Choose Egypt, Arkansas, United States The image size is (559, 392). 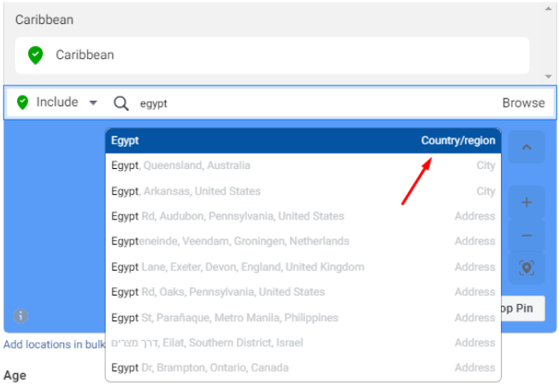coord(303,191)
